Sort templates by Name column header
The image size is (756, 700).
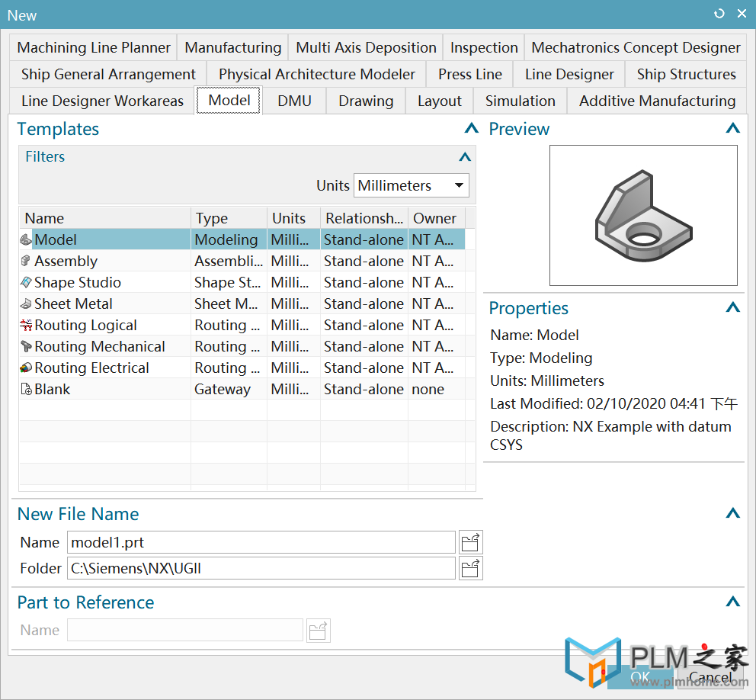pos(105,218)
